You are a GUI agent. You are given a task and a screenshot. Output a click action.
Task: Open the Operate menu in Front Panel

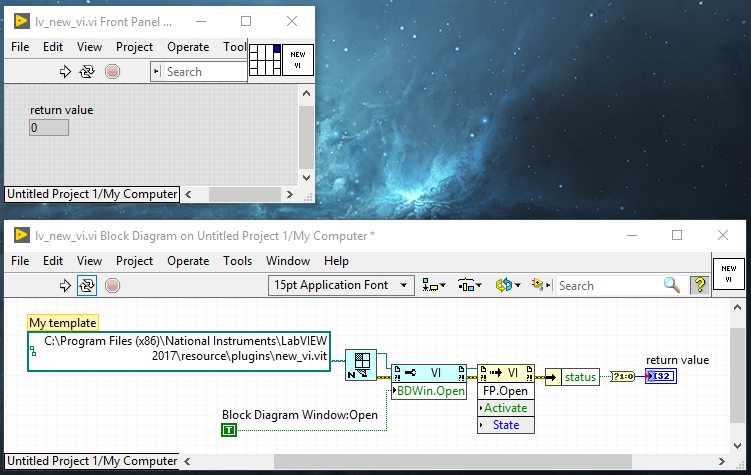click(x=188, y=47)
